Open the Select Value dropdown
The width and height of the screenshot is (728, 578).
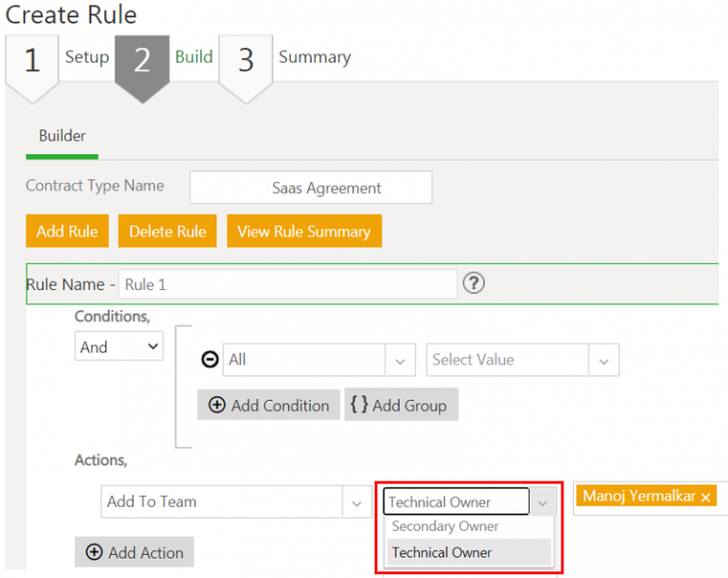[603, 360]
